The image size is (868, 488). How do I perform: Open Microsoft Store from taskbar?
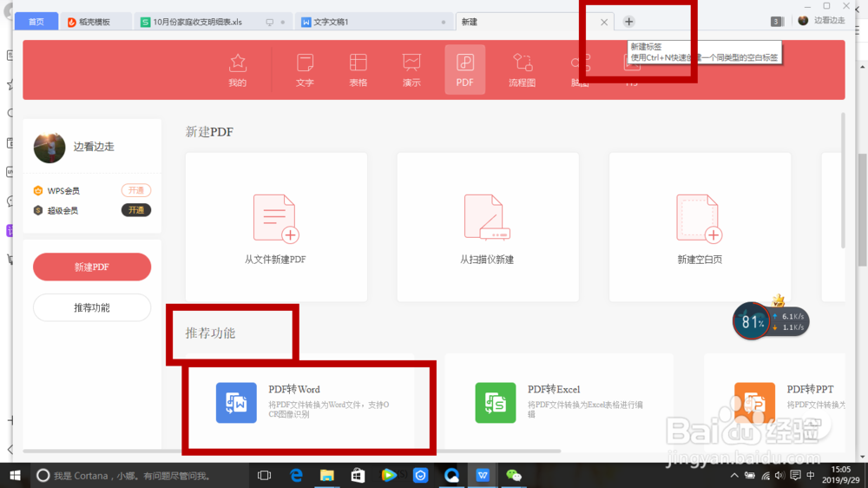[358, 475]
